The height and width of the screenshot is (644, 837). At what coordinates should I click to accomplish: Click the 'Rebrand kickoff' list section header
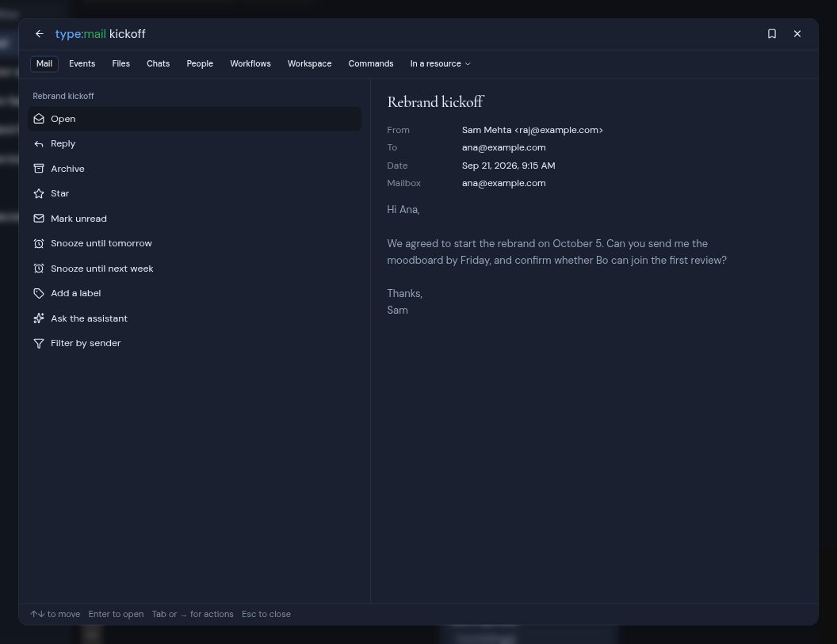63,96
